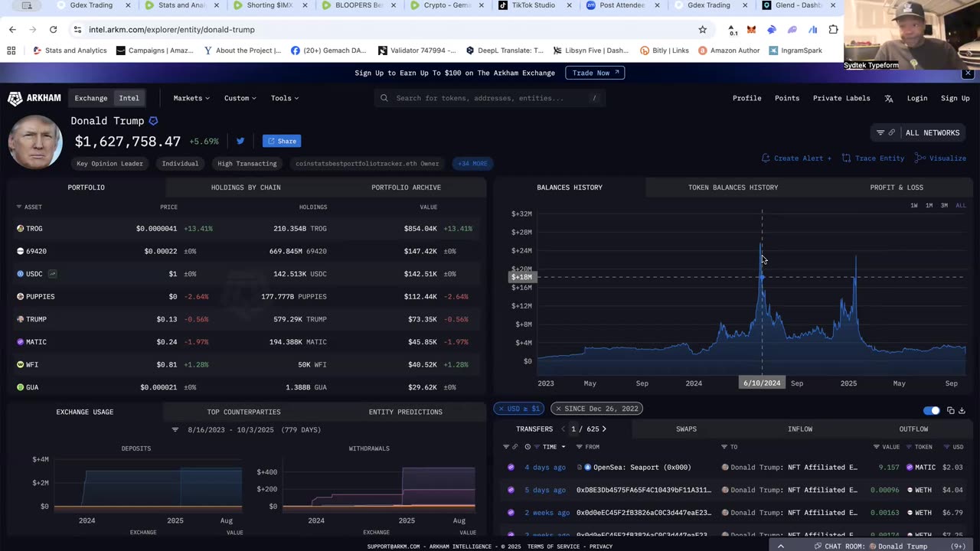Viewport: 980px width, 551px height.
Task: Click Donald Trump's profile picture
Action: pos(35,142)
